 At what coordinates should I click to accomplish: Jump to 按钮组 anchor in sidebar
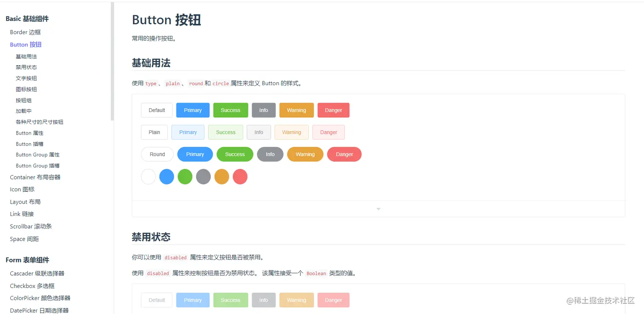coord(24,101)
